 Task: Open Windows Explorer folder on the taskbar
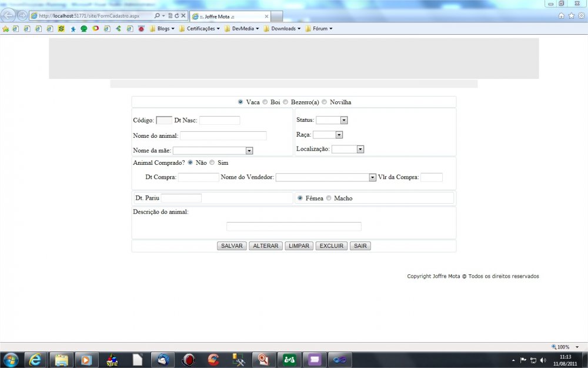coord(61,359)
